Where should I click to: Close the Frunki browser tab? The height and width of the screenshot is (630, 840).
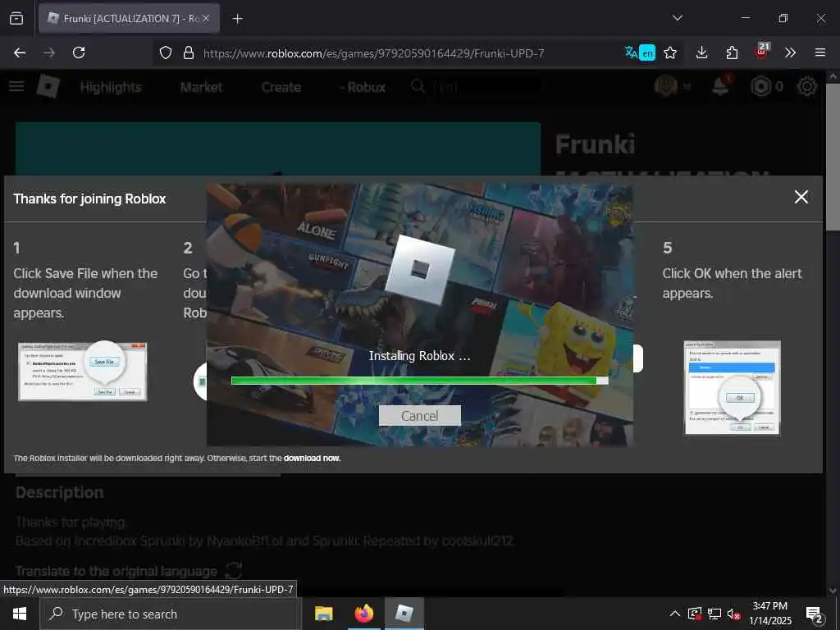[x=206, y=18]
